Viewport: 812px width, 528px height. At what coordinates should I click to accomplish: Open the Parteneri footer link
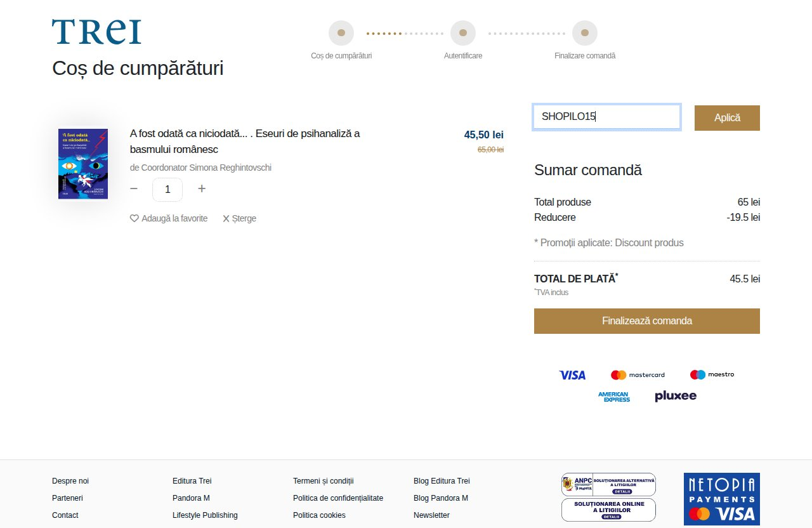click(67, 498)
